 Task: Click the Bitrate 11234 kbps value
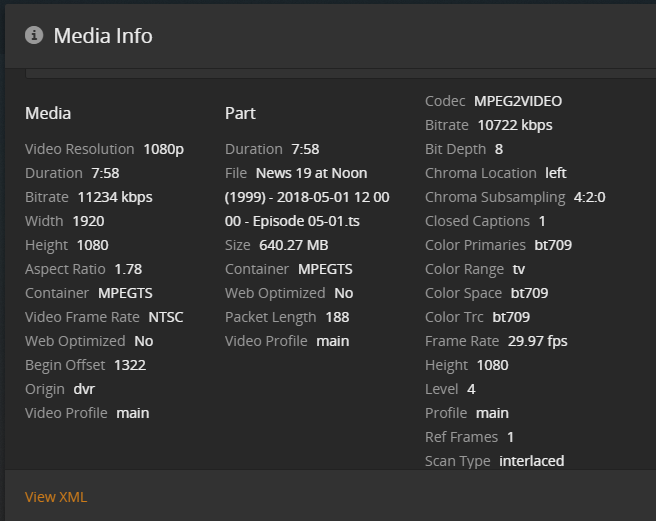[x=115, y=197]
